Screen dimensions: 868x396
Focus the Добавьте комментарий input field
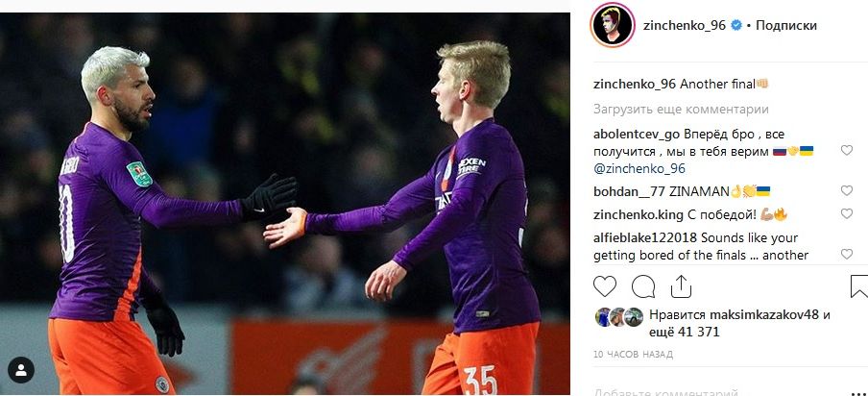pos(719,391)
